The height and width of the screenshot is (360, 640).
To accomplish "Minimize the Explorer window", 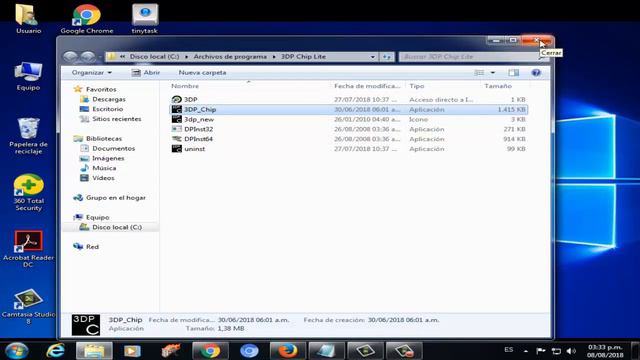I will (496, 40).
